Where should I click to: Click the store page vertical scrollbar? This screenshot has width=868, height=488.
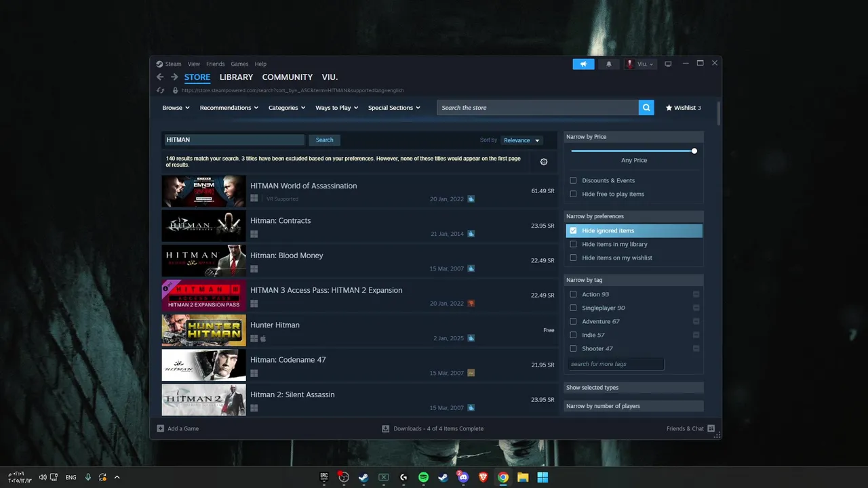point(718,113)
